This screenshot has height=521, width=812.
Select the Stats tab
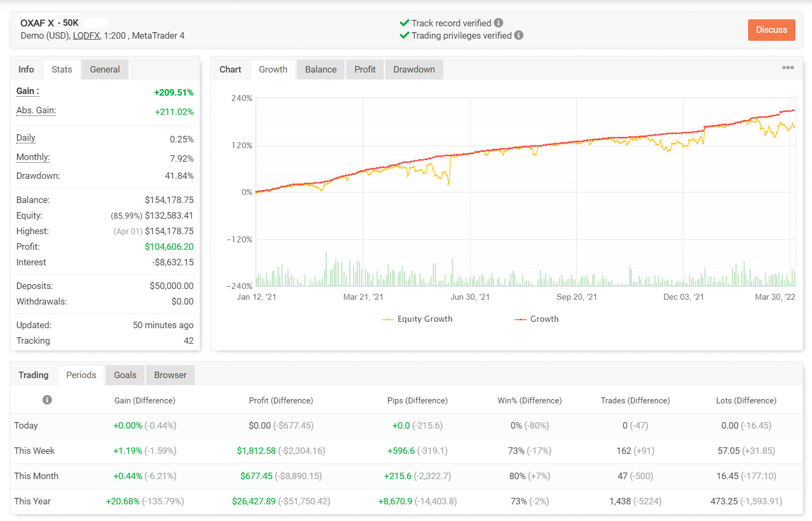click(x=62, y=69)
